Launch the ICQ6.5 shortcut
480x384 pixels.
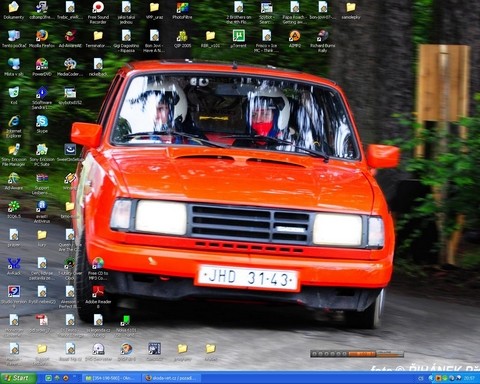[x=14, y=210]
